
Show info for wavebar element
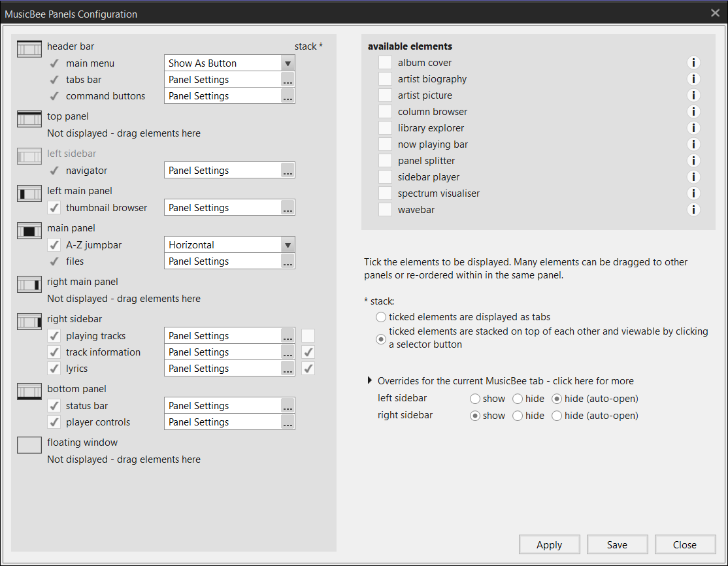pos(693,210)
